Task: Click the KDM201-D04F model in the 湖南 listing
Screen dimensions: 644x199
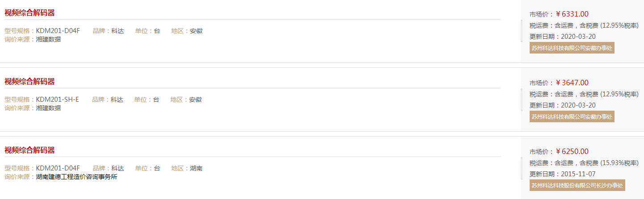Action: tap(58, 168)
